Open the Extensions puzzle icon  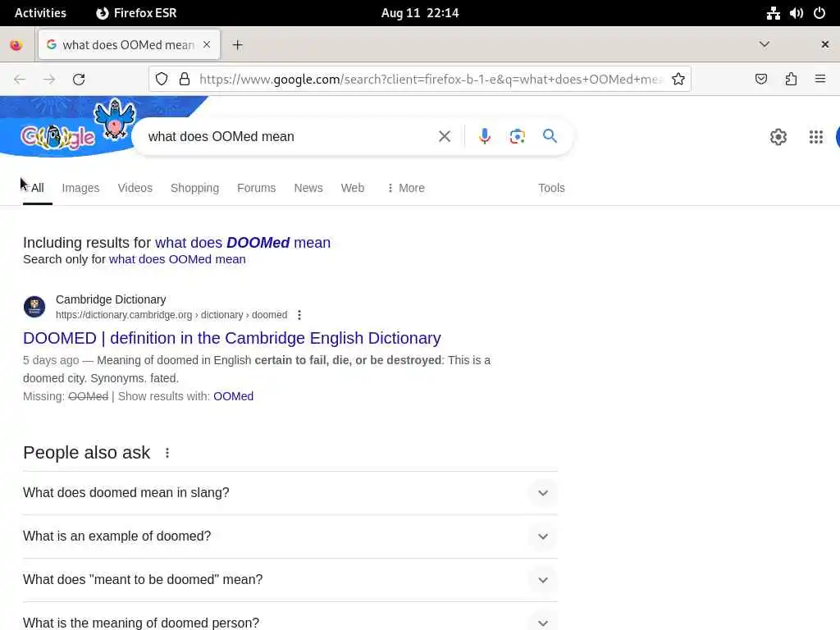(791, 80)
